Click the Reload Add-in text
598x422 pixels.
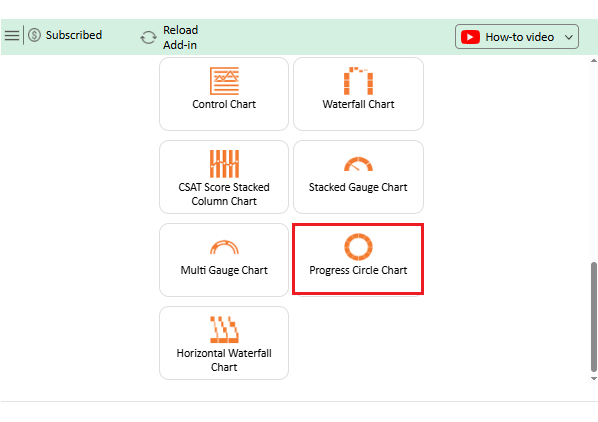[180, 37]
